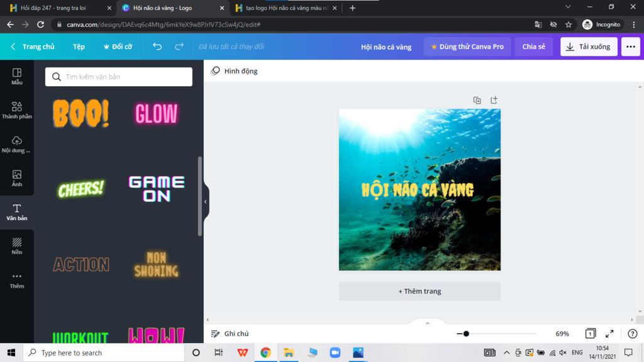Viewport: 644px width, 362px height.
Task: Open the page grid view icon
Action: (x=590, y=334)
